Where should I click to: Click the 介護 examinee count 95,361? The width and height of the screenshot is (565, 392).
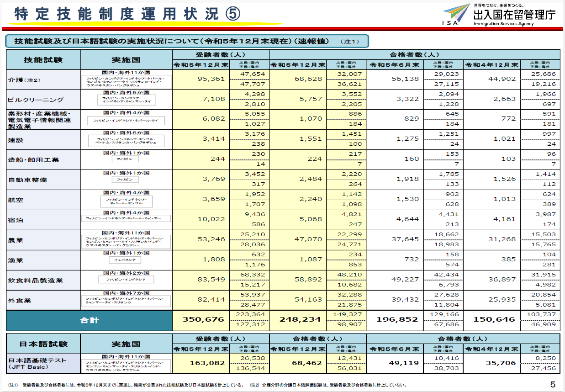pos(211,79)
